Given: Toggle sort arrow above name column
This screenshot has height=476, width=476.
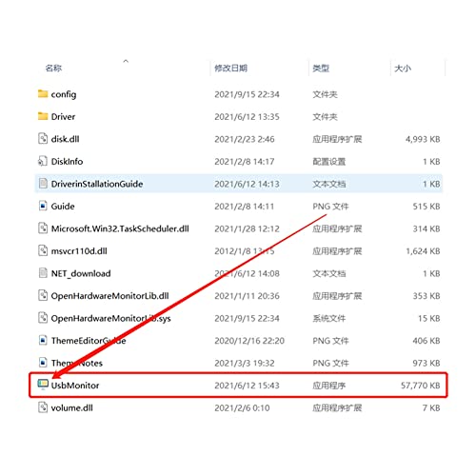Looking at the screenshot, I should (x=126, y=61).
